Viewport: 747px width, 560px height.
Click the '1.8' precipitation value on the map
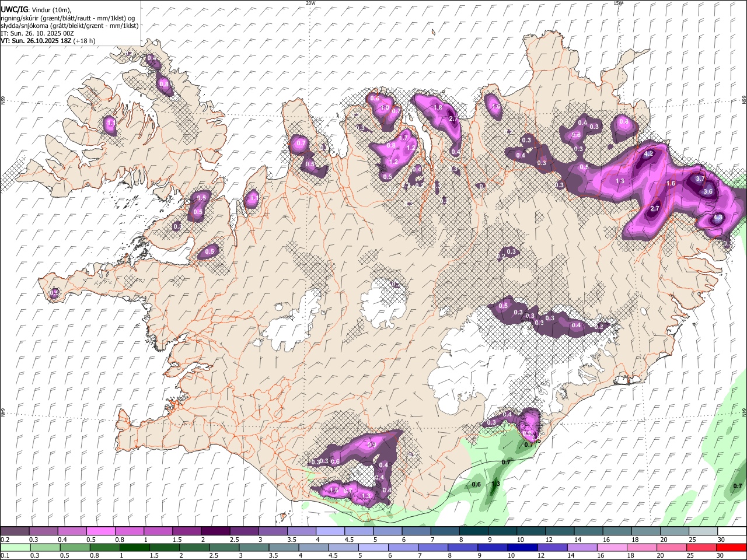tap(438, 107)
